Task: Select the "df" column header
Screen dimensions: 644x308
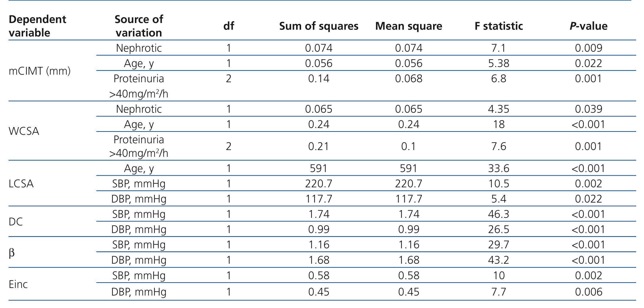Action: pos(229,26)
